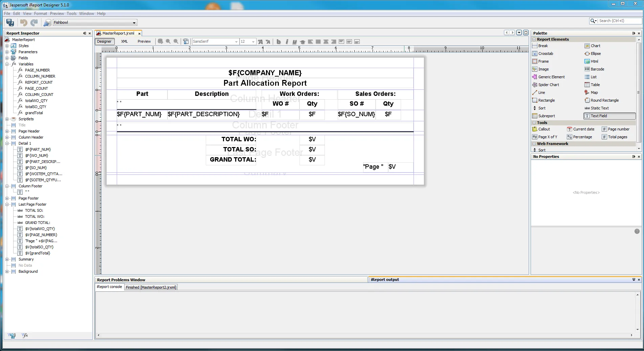Open the Finished [MasterReport2.jrxml] output tab
This screenshot has height=351, width=644.
151,287
